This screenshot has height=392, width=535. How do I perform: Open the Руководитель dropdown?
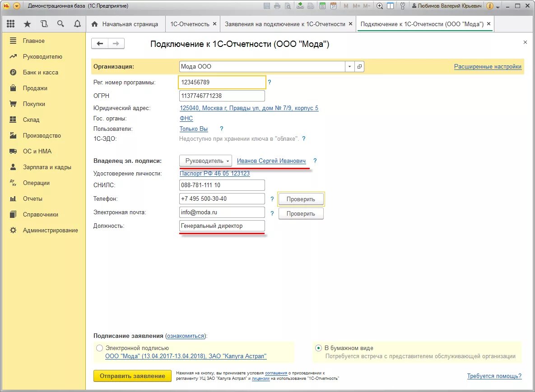(206, 161)
